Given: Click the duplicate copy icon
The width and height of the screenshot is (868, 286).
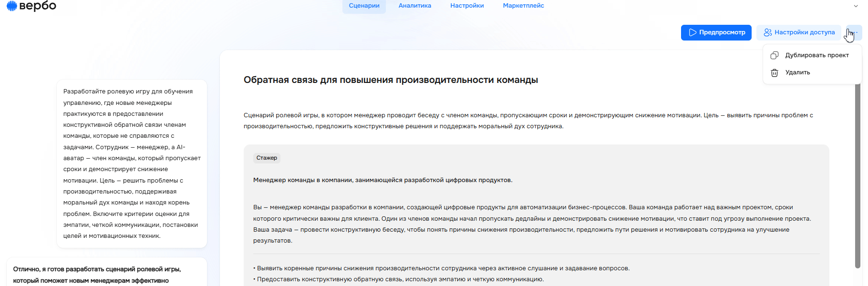Looking at the screenshot, I should [x=775, y=55].
